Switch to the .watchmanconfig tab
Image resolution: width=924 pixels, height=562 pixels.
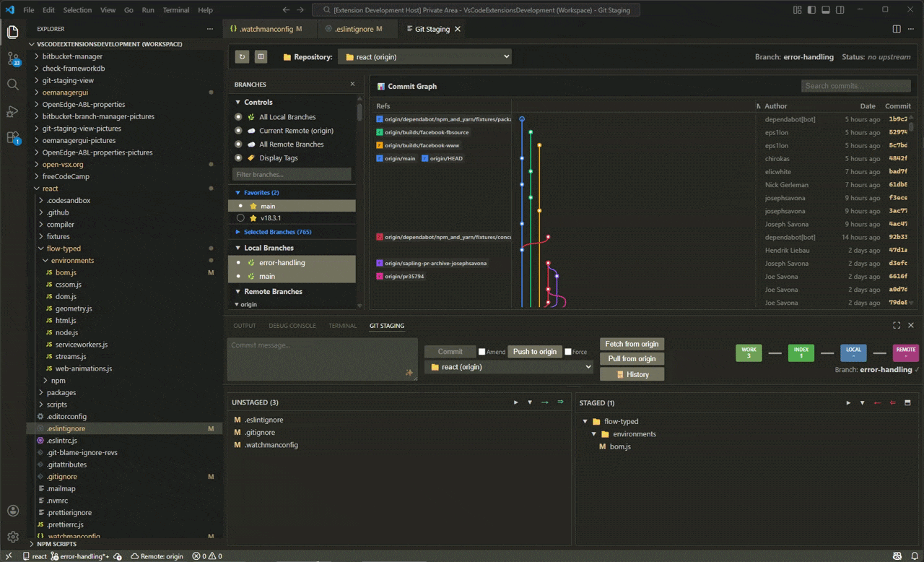(266, 29)
